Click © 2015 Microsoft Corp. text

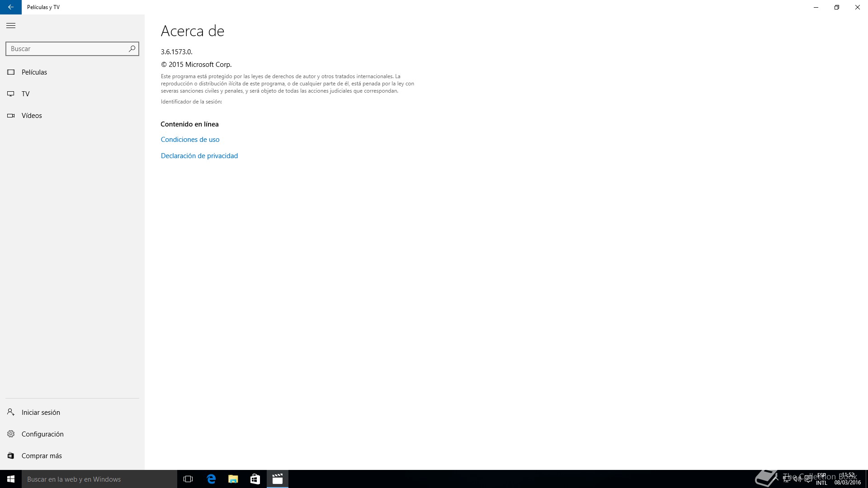[x=196, y=65]
